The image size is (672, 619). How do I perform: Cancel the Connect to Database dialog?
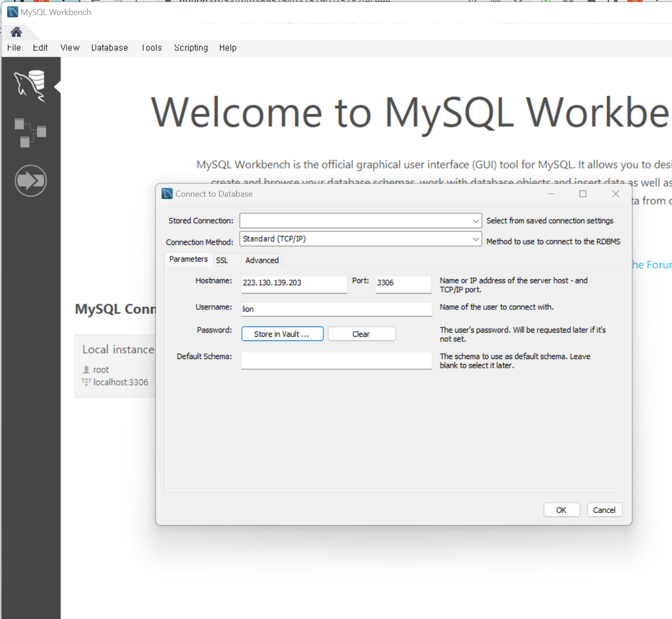click(x=604, y=510)
